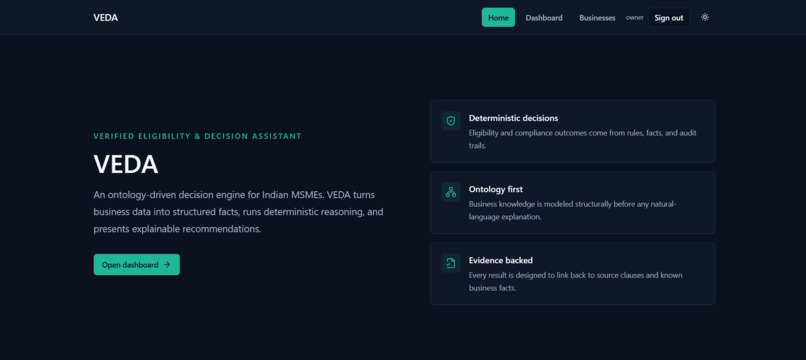Click the Sign out button
The width and height of the screenshot is (806, 360).
(x=669, y=17)
